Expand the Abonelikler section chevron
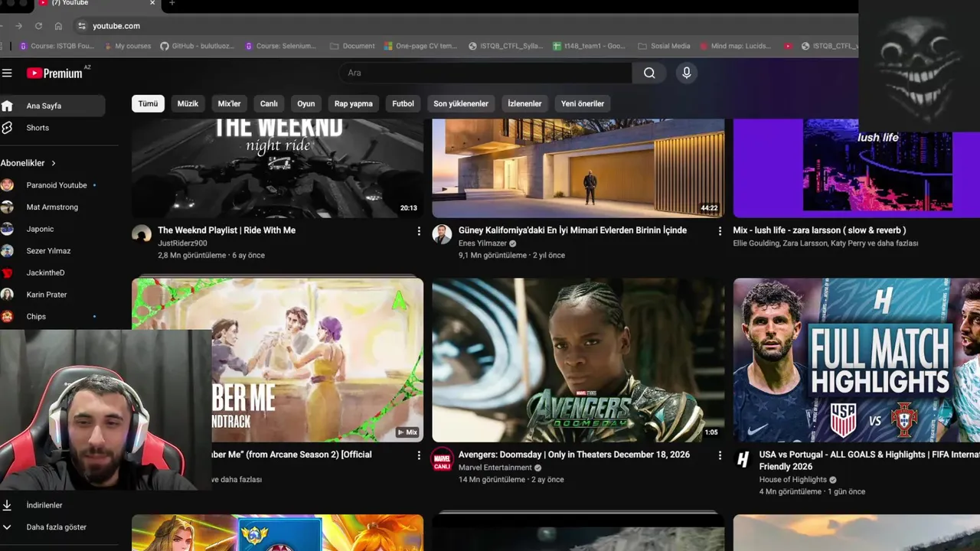Screen dimensions: 980x551 54,163
